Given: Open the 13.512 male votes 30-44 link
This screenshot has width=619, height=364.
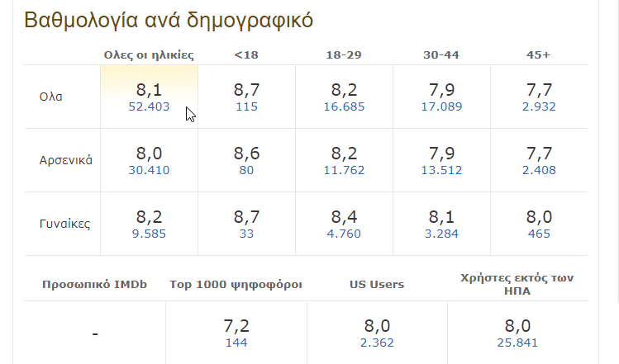Looking at the screenshot, I should click(x=441, y=170).
